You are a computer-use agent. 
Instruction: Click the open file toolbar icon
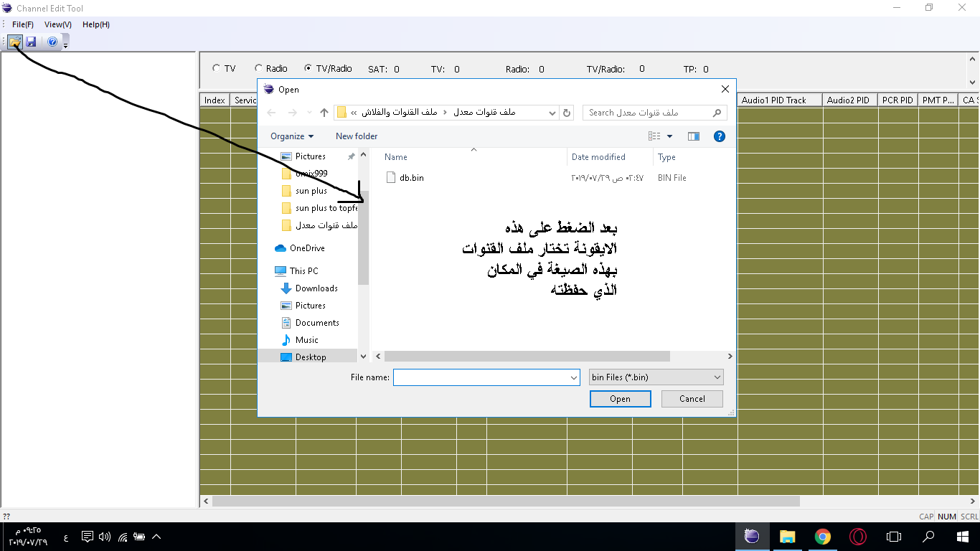pyautogui.click(x=15, y=42)
